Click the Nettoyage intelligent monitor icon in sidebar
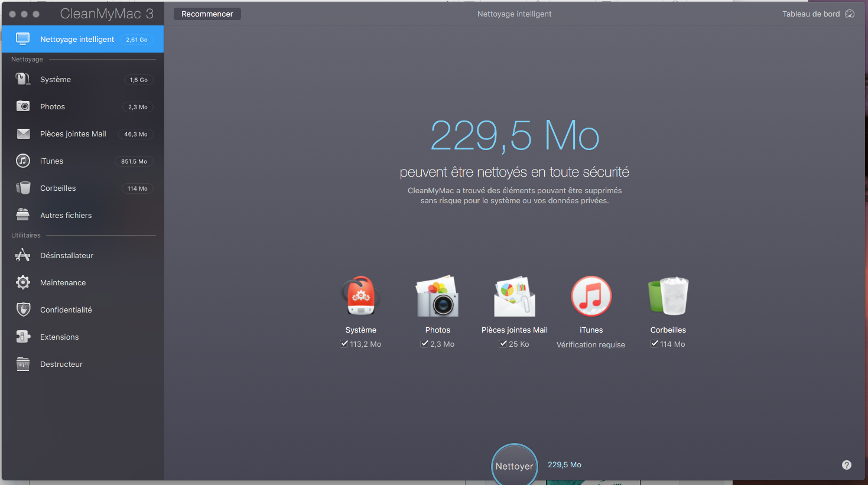 click(23, 39)
